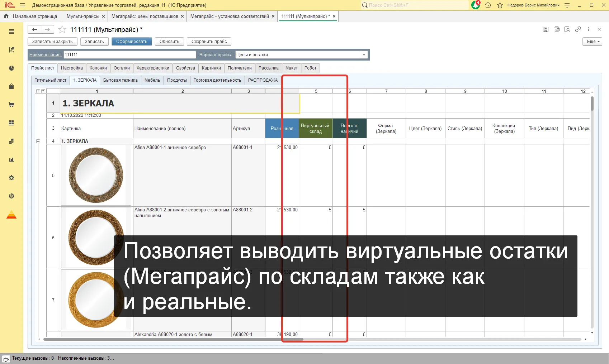Click the preview icon
609x364 pixels.
click(567, 29)
